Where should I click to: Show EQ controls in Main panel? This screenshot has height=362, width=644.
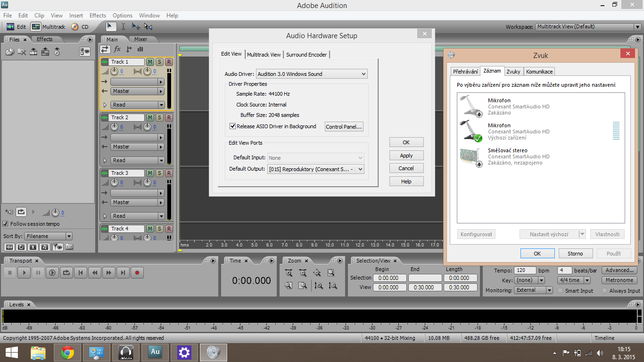tap(140, 49)
